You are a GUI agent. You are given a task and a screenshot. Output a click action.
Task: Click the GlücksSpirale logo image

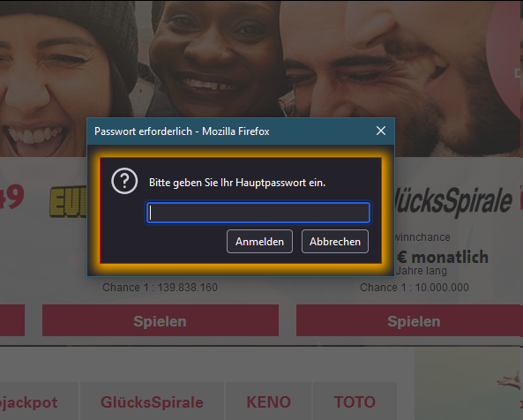click(x=453, y=201)
